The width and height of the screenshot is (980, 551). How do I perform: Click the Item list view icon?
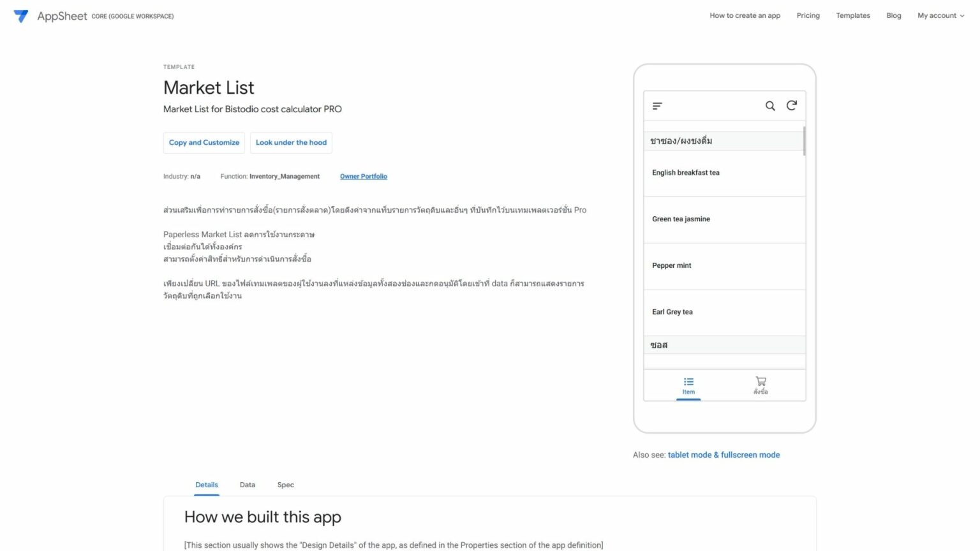(x=688, y=385)
